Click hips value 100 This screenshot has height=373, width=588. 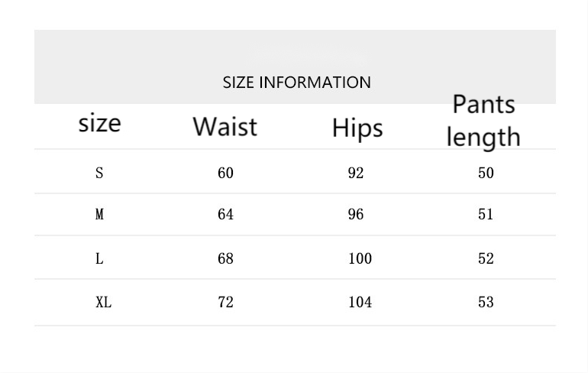click(360, 259)
